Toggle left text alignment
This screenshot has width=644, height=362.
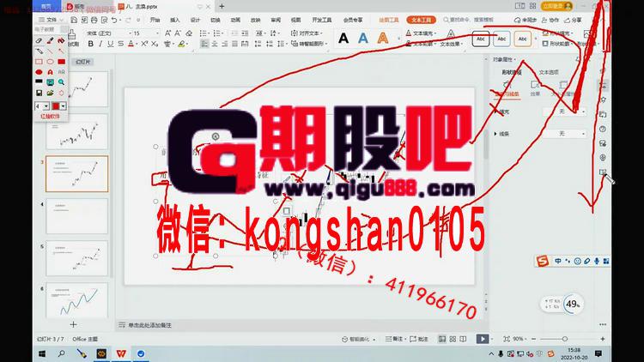point(204,44)
